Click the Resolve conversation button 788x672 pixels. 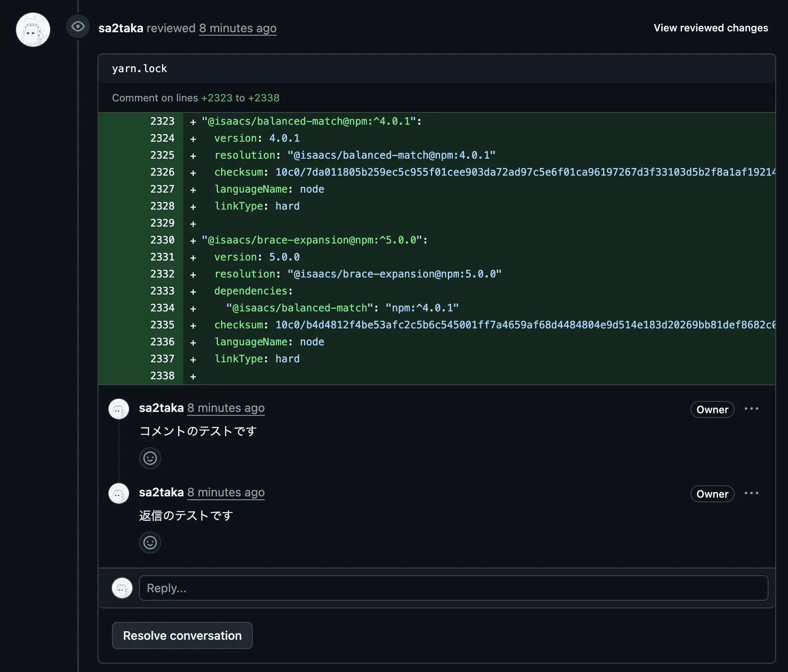(182, 636)
